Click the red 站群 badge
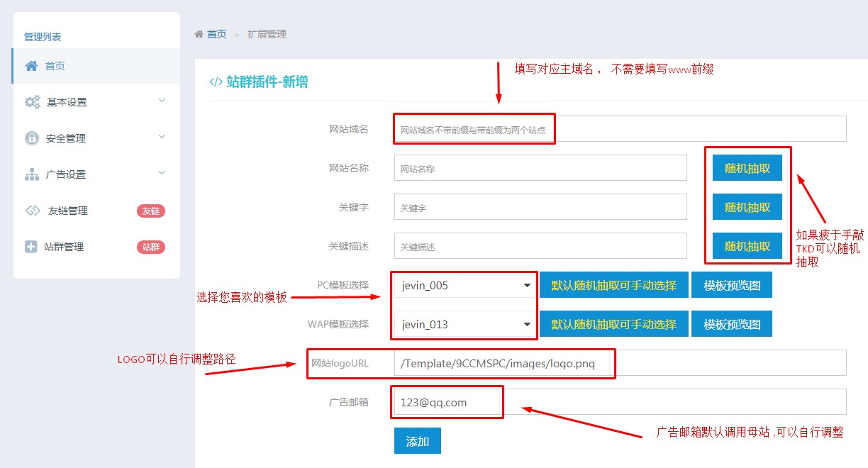Viewport: 868px width, 468px height. (x=151, y=247)
